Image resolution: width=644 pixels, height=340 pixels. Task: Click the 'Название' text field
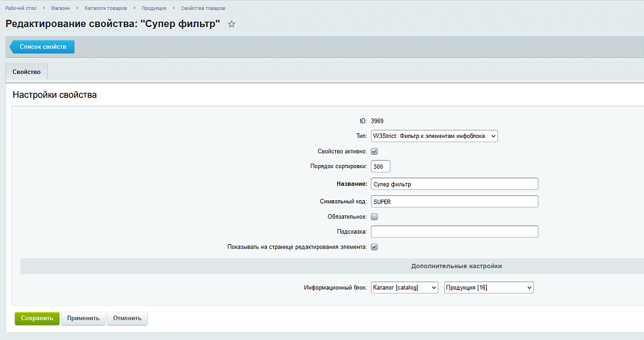point(454,184)
